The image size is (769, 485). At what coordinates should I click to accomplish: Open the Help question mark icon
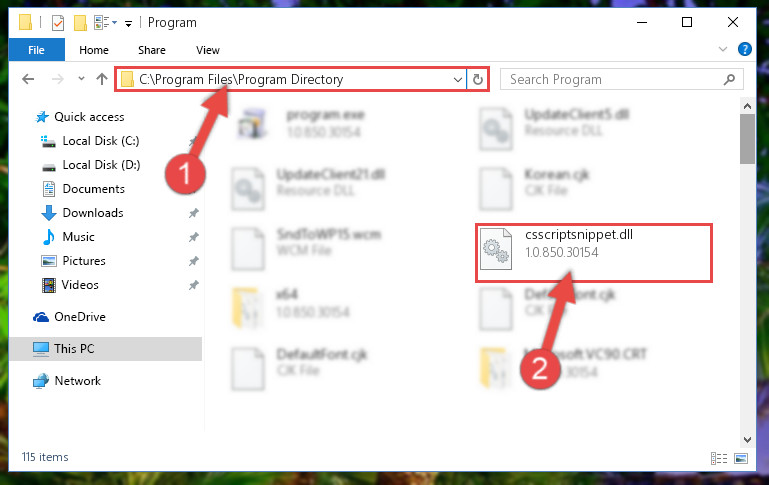coord(744,49)
